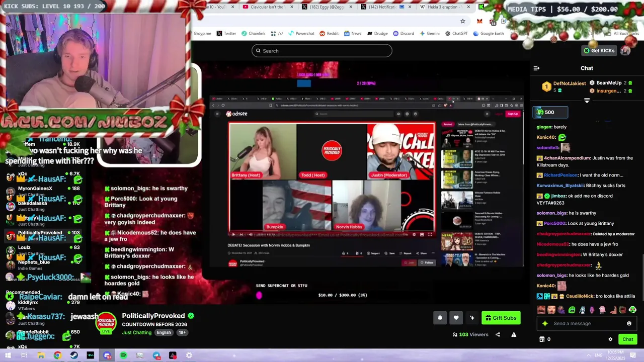The width and height of the screenshot is (644, 362).
Task: Collapse the chat panel with the arrow icon
Action: (536, 68)
